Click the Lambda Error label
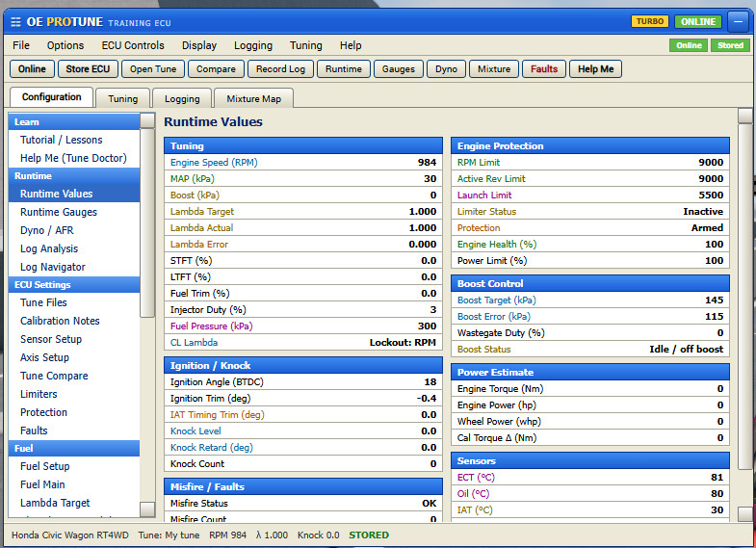Screen dimensions: 756x548 [199, 245]
